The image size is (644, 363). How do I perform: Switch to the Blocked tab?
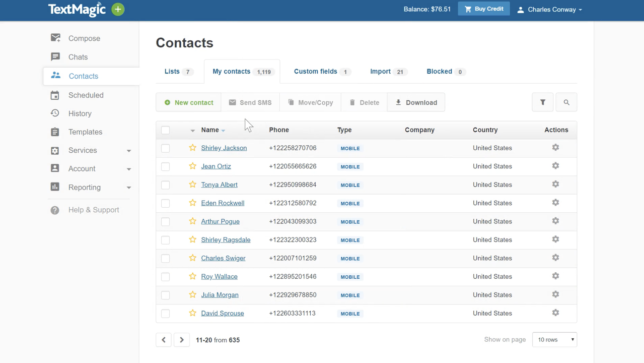[x=439, y=71]
